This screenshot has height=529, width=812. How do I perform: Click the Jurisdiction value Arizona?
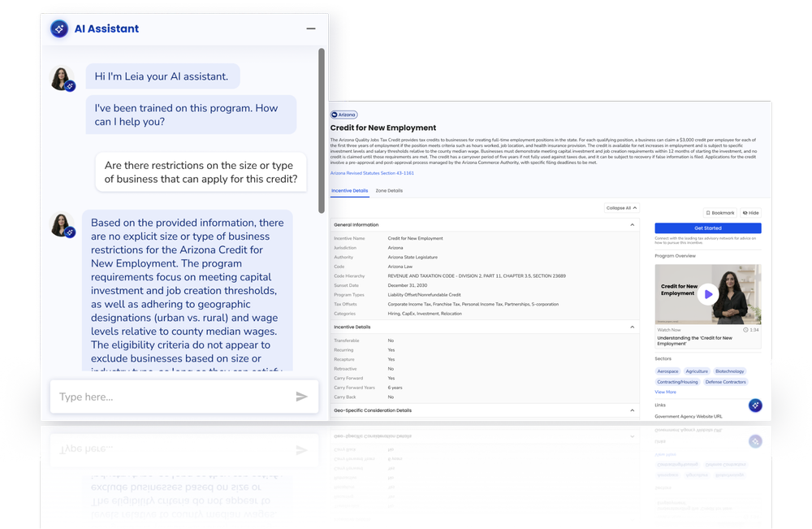click(395, 248)
